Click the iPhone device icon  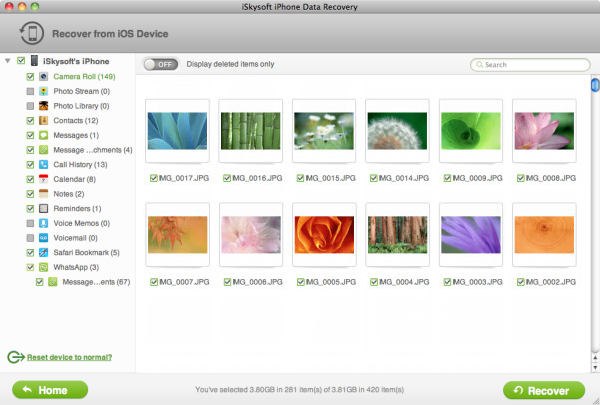coord(34,60)
